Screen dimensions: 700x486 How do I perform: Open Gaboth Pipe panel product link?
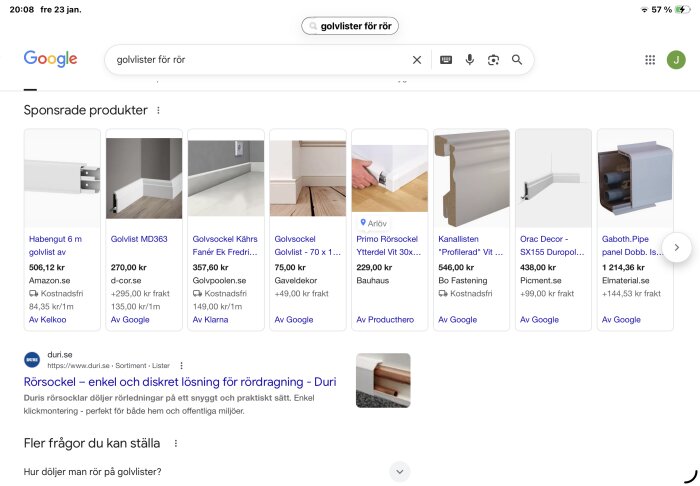632,245
